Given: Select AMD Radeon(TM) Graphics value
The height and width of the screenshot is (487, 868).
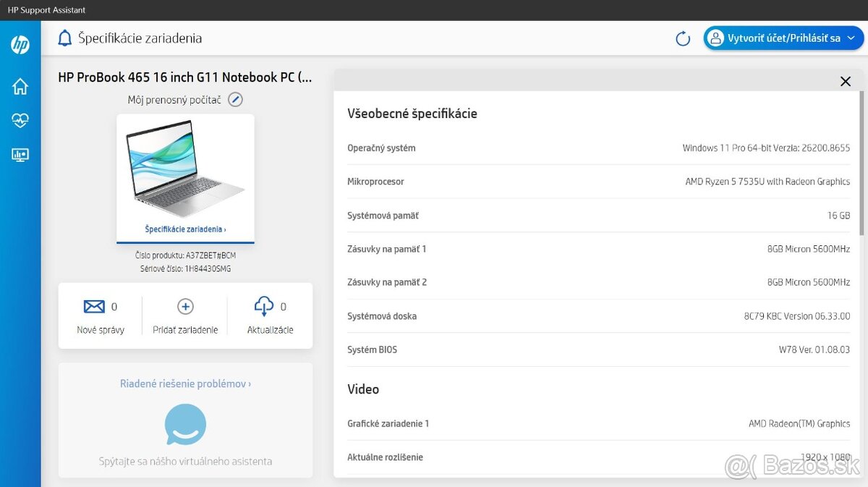Looking at the screenshot, I should coord(799,423).
